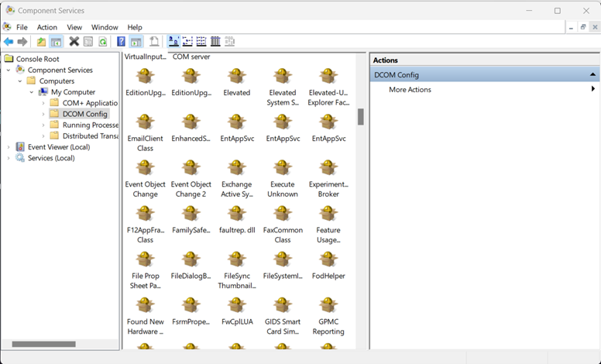This screenshot has width=601, height=364.
Task: Toggle Show/Hide Action Pane button
Action: point(136,41)
